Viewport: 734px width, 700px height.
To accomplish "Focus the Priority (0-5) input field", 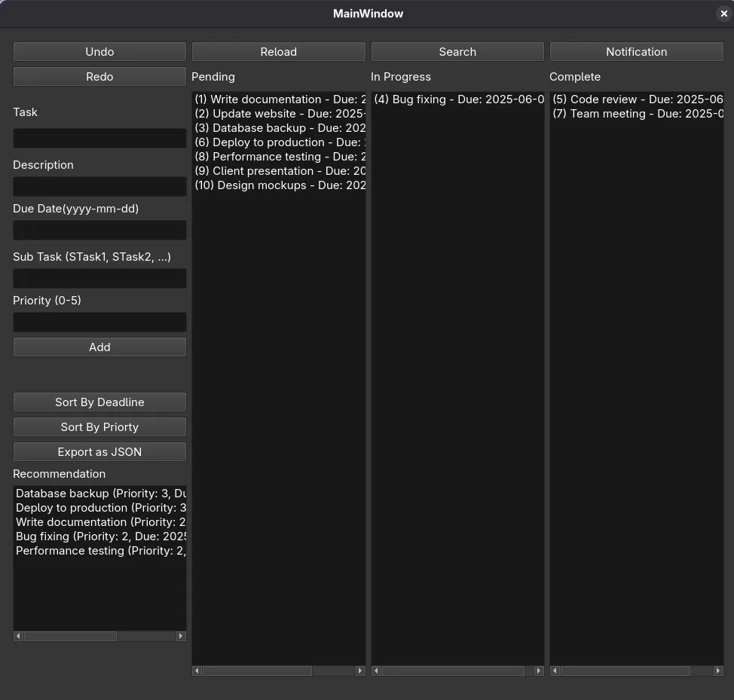I will point(99,322).
